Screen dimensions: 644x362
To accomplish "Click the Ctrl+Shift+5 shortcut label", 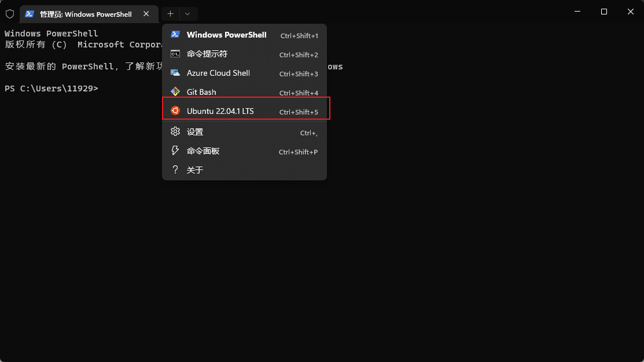I will [299, 112].
